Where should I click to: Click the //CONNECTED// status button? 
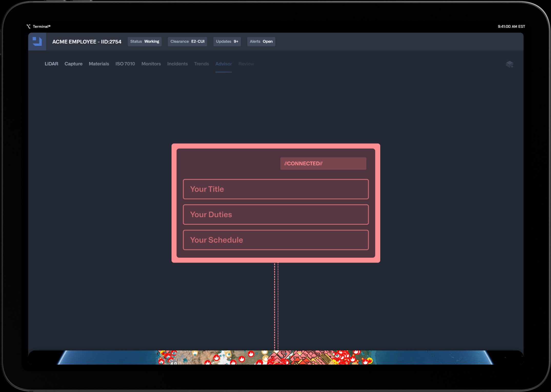pos(323,164)
